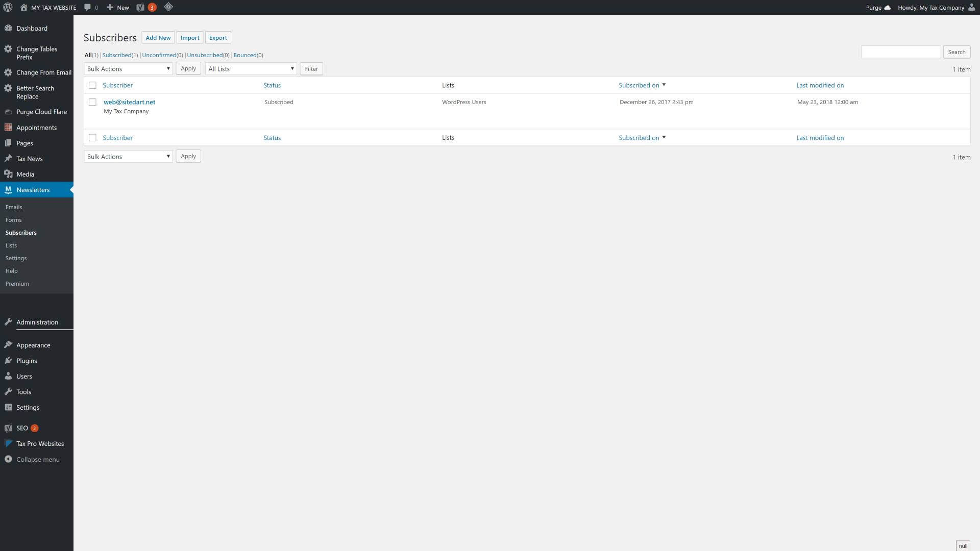980x551 pixels.
Task: Tick the checkbox for web@sitedart.net
Action: click(92, 102)
